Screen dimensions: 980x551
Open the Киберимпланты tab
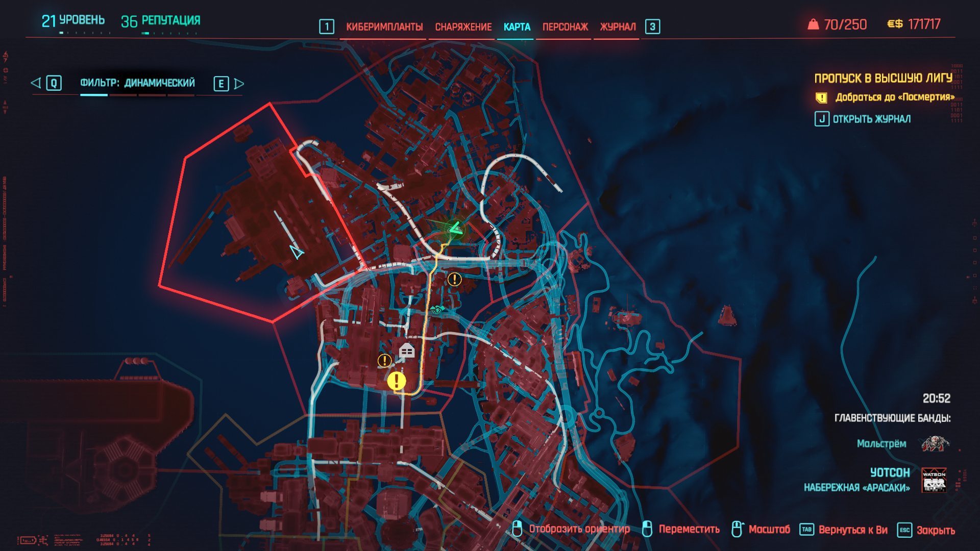click(384, 27)
